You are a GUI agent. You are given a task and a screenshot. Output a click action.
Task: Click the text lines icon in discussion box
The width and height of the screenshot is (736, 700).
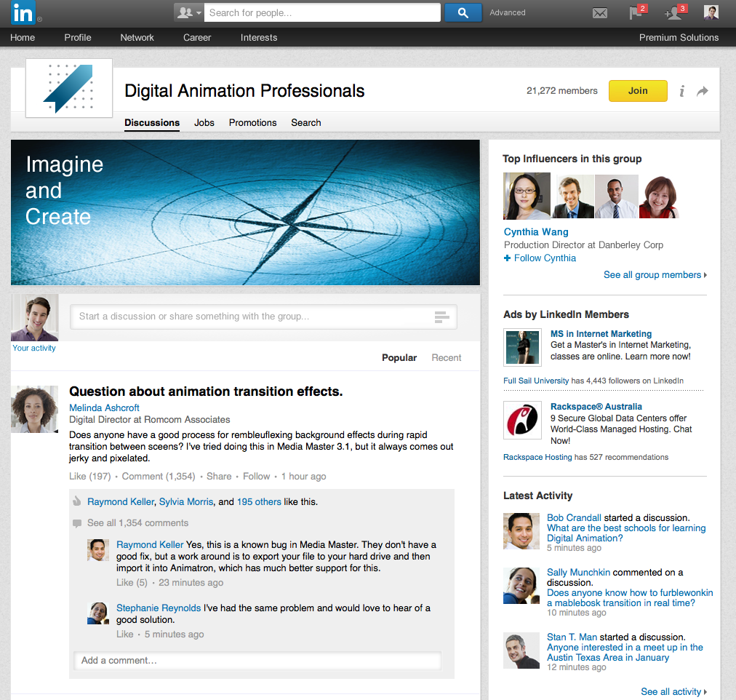pyautogui.click(x=441, y=317)
